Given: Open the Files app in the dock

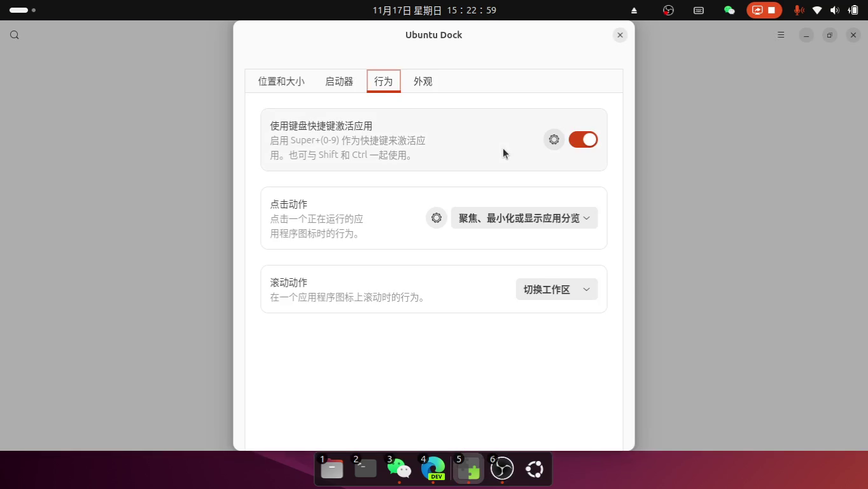Looking at the screenshot, I should click(x=332, y=469).
